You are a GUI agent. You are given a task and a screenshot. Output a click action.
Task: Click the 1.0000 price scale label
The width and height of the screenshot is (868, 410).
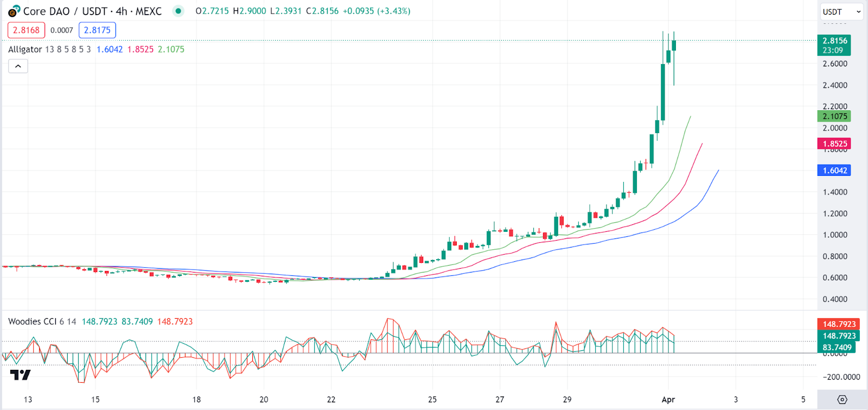point(835,235)
